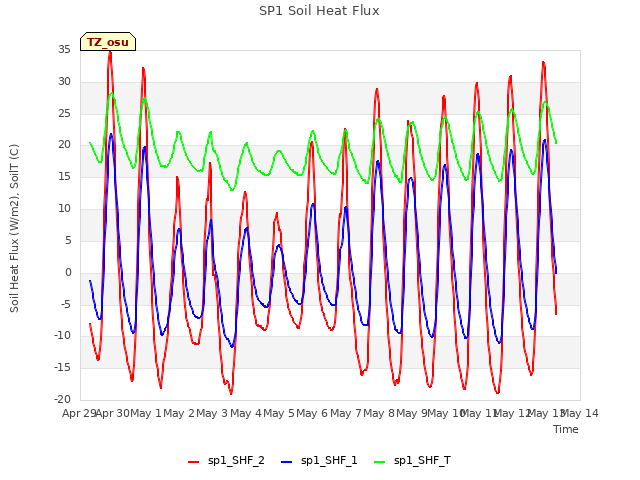Click the y-axis title Soil Heat Flux
The width and height of the screenshot is (640, 480).
coord(14,228)
